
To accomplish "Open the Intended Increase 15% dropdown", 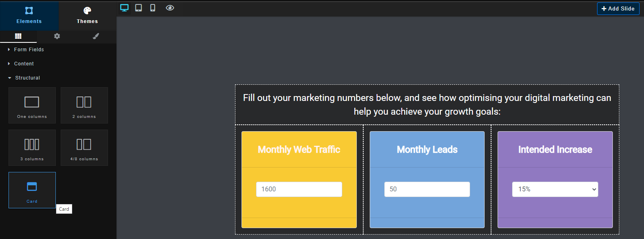I will (555, 189).
